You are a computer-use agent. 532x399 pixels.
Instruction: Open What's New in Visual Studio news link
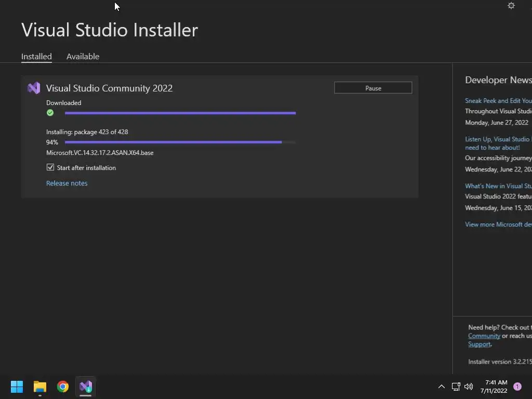pos(498,186)
